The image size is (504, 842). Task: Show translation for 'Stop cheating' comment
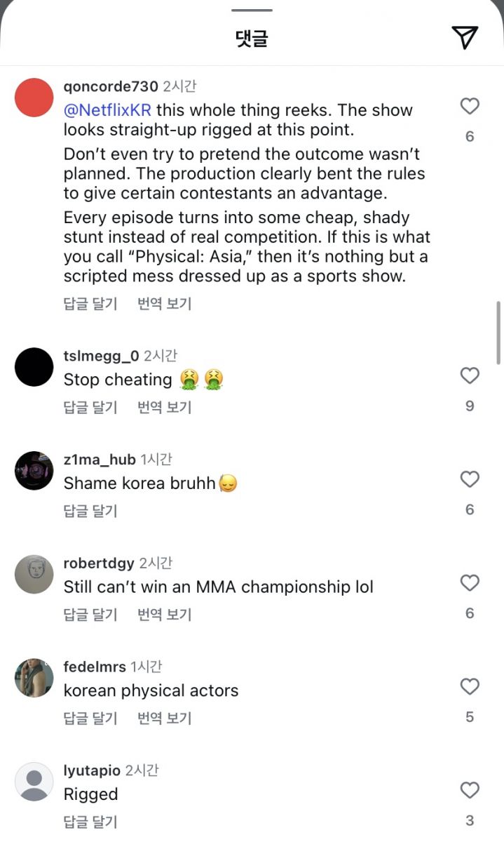(165, 407)
